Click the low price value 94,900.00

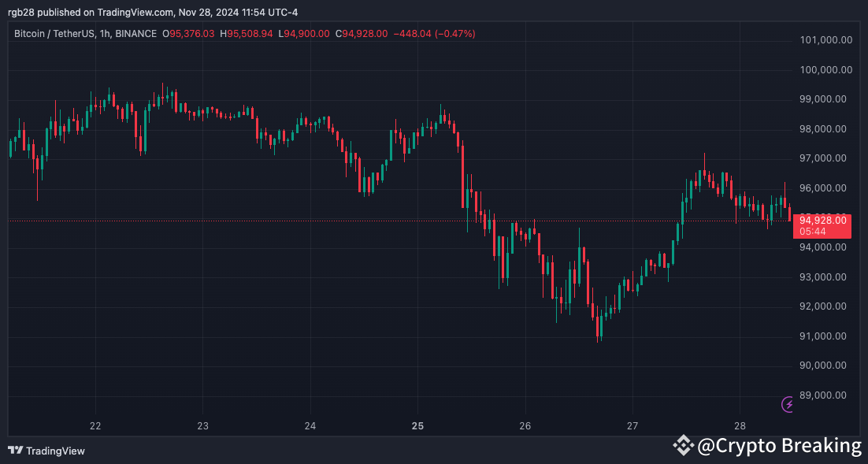(x=306, y=34)
